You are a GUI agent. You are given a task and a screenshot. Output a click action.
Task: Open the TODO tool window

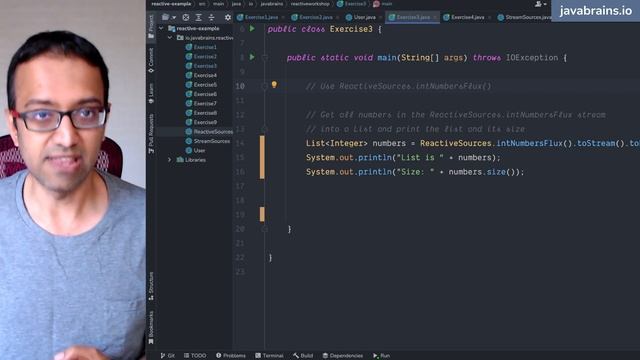click(x=195, y=356)
